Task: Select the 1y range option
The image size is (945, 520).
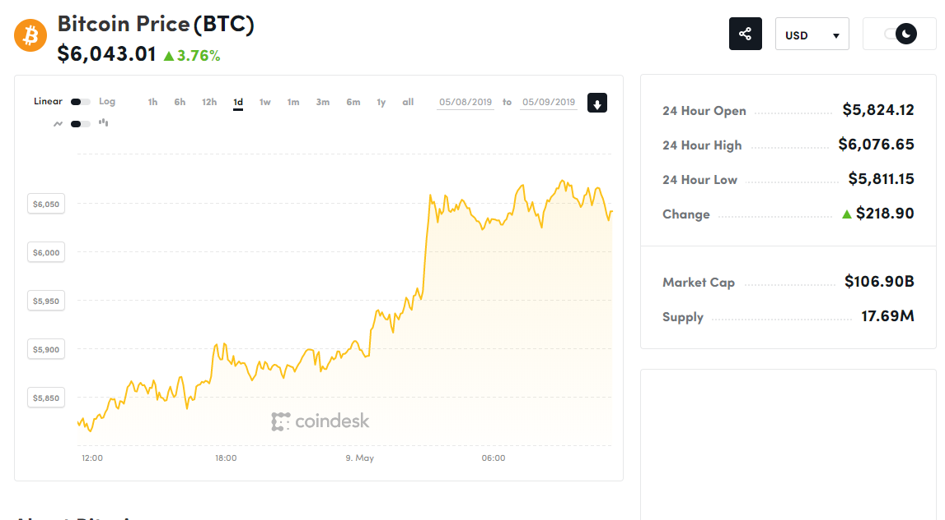Action: point(381,102)
